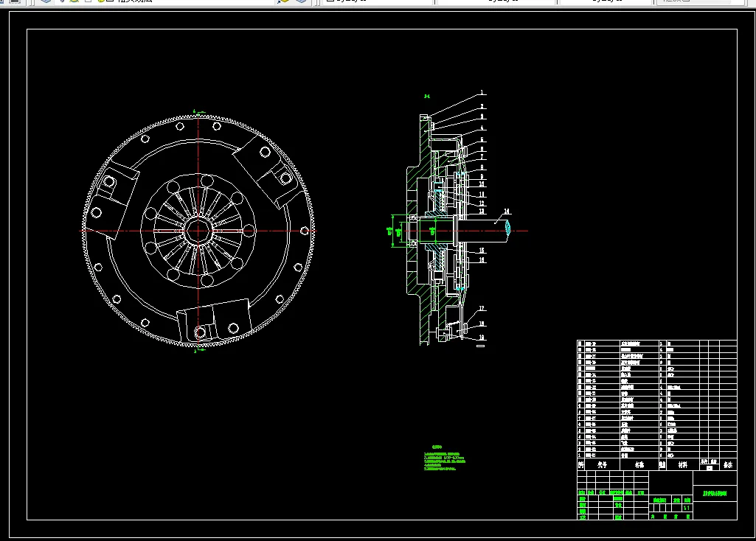Click the 材料 header cell in the parts list
756x541 pixels.
point(683,465)
